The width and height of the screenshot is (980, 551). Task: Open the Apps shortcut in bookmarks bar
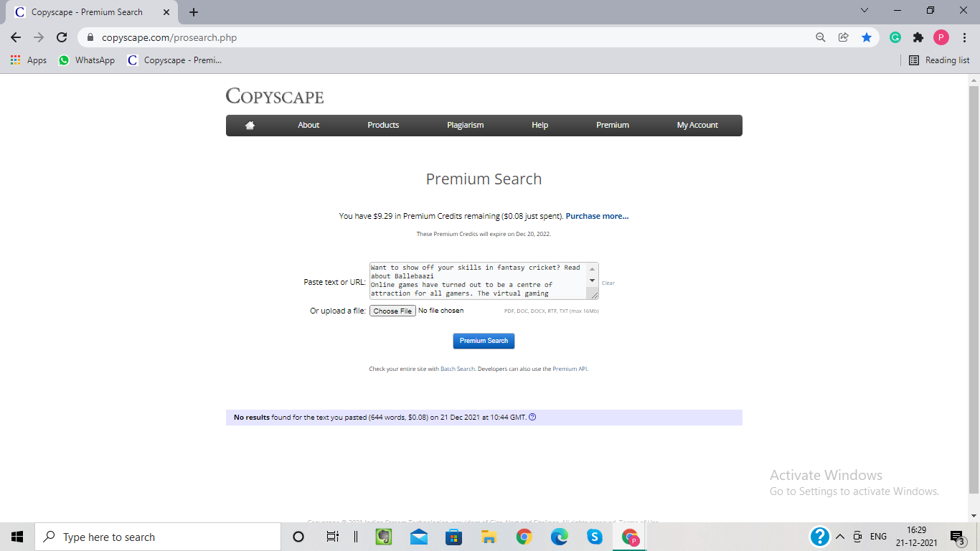tap(29, 60)
